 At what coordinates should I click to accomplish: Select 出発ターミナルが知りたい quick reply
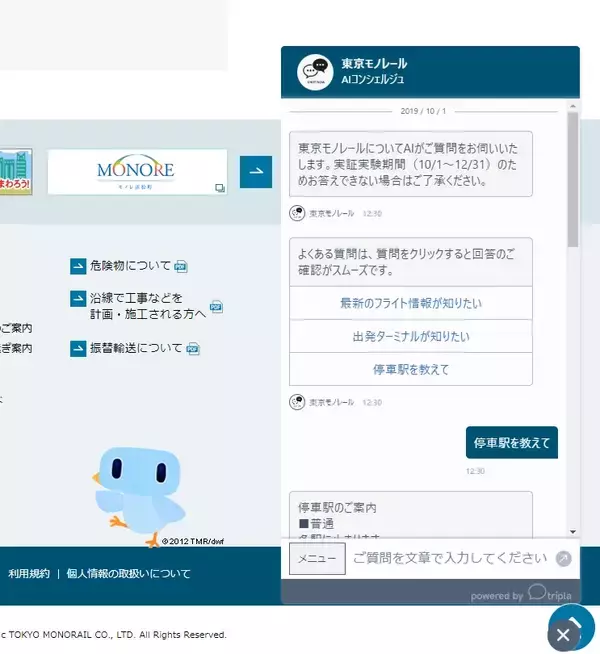411,336
